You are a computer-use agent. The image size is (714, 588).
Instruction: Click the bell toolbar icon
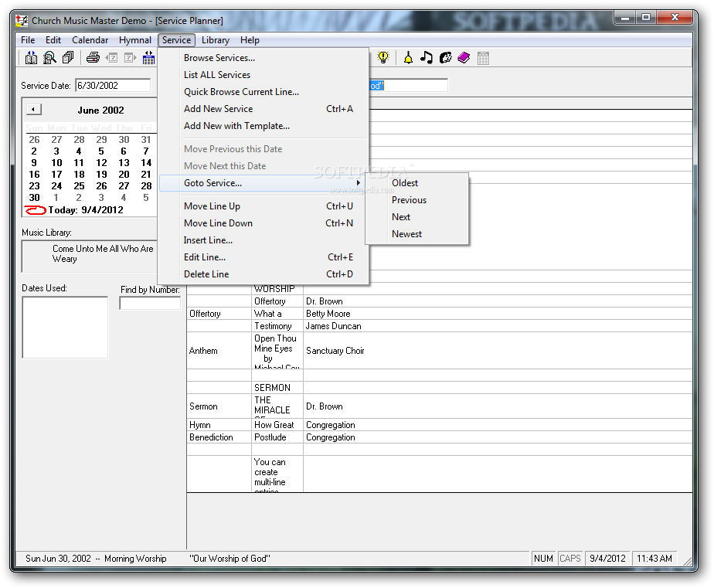click(408, 58)
